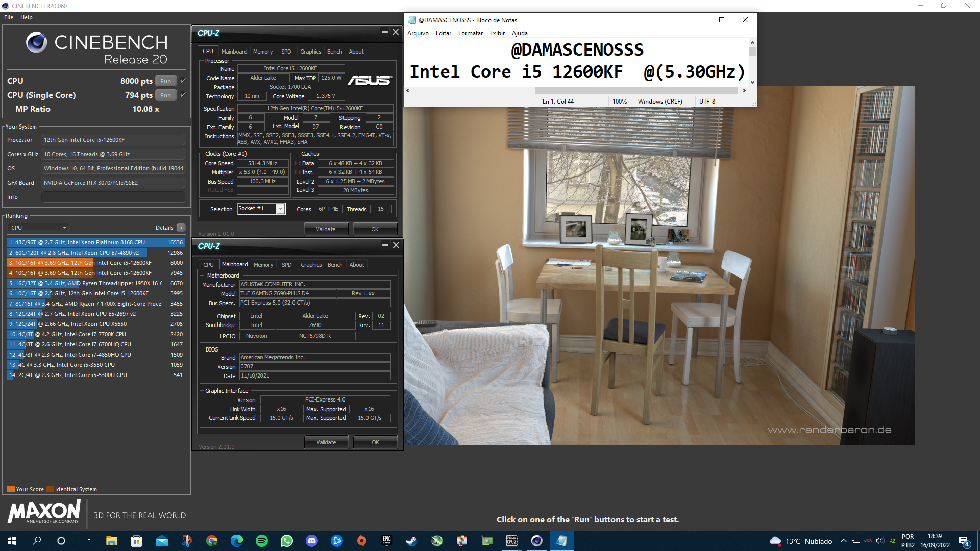
Task: Click Validate in the lower CPU-Z Mainboard window
Action: (326, 442)
